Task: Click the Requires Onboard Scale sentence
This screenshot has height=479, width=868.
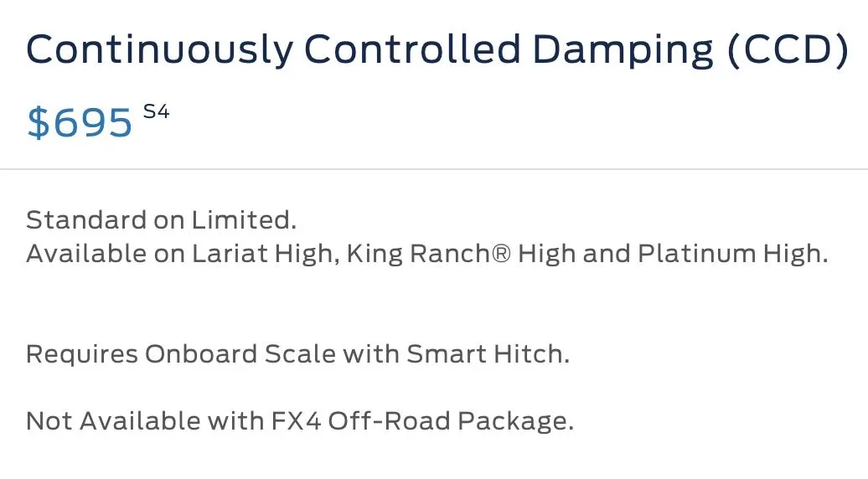Action: click(297, 354)
